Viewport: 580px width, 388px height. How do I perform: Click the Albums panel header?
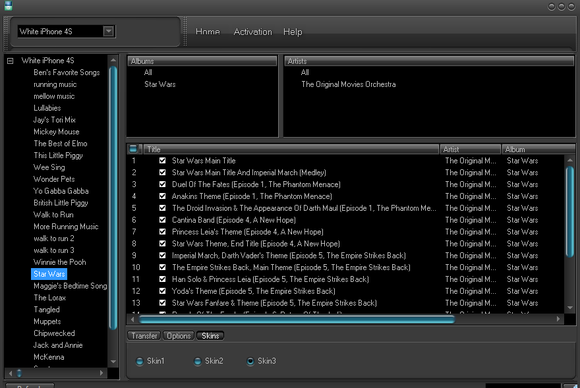(202, 61)
